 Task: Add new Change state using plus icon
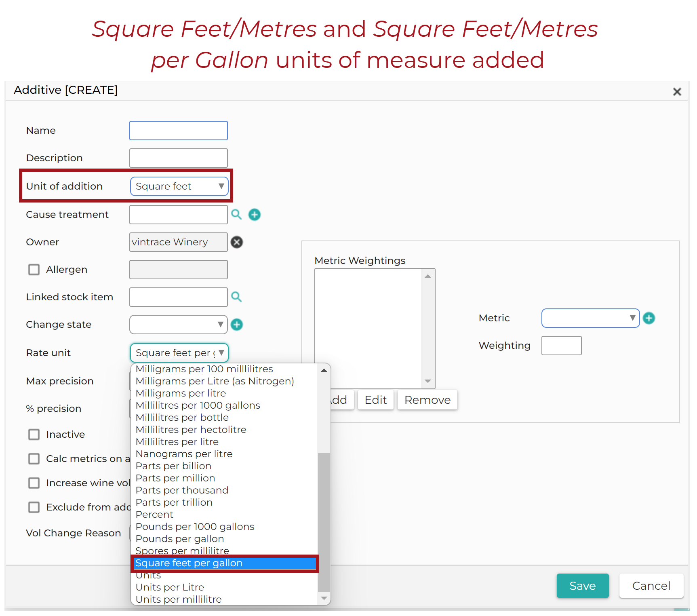pos(237,325)
